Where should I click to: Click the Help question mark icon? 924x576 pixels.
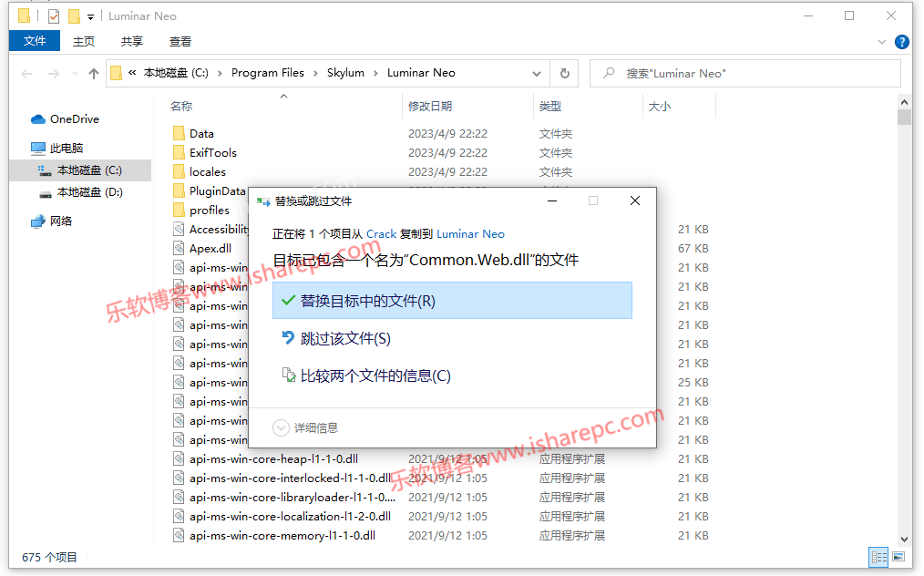(x=901, y=42)
